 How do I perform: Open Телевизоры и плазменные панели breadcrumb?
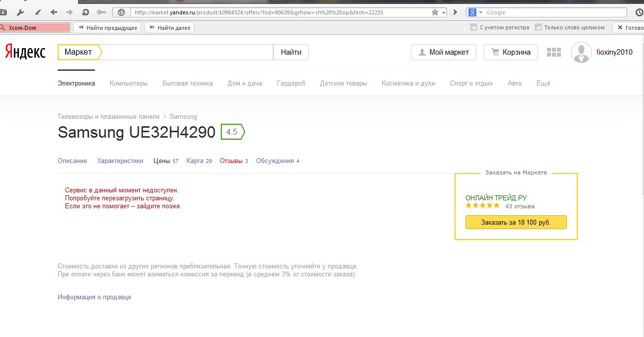108,117
